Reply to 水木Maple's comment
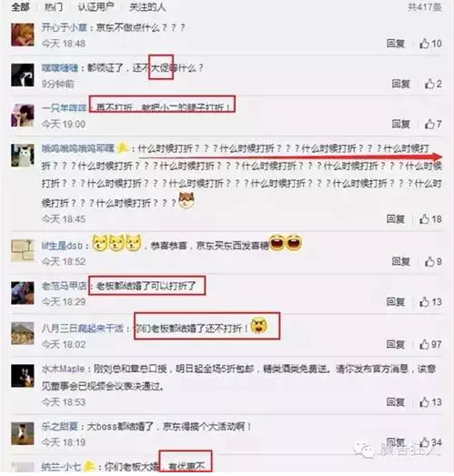Screen dimensions: 454x476 (x=396, y=402)
